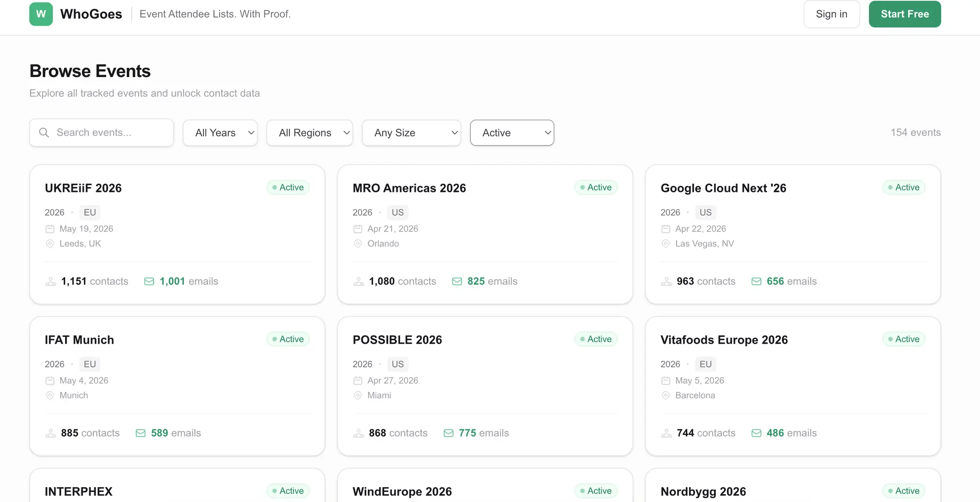Click Active badge on UKREiiF 2026 card
Image resolution: width=980 pixels, height=502 pixels.
288,188
